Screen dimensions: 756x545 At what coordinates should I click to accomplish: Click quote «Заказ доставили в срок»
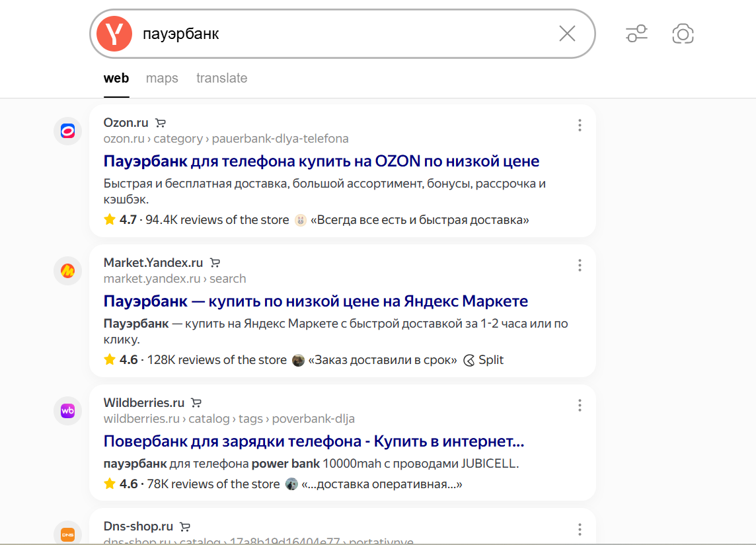pyautogui.click(x=383, y=360)
